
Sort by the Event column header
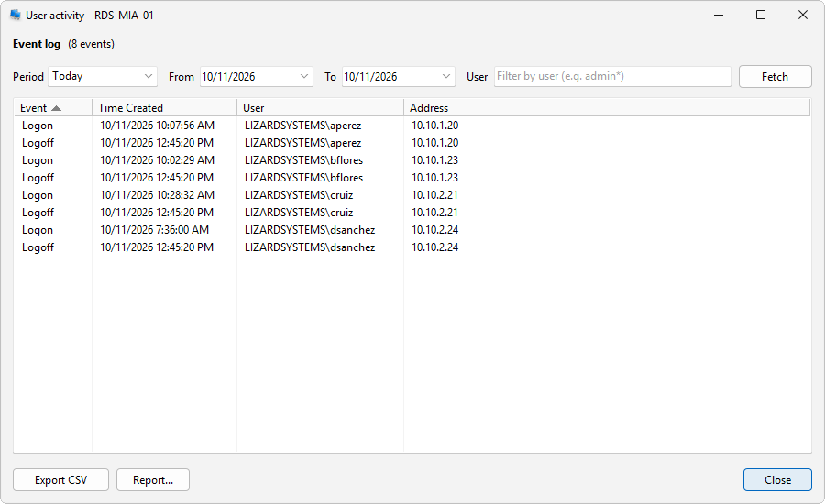tap(52, 108)
